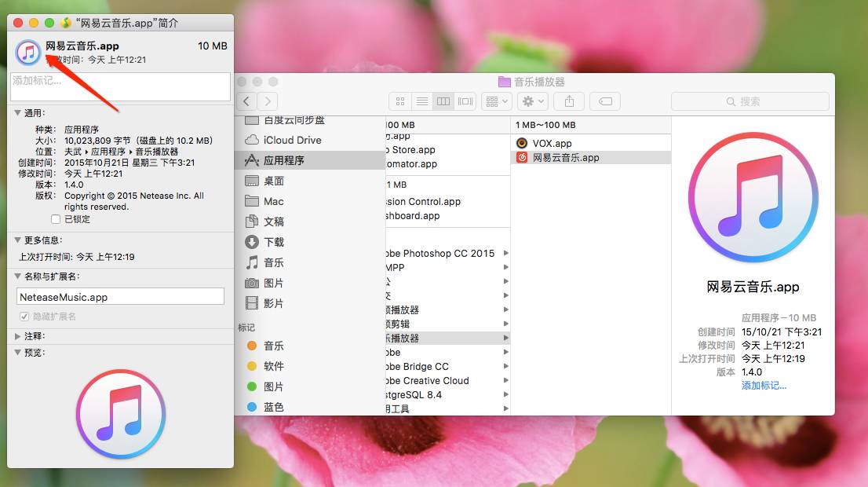Collapse the 更多信息 (More Info) section
This screenshot has width=868, height=487.
[x=17, y=240]
